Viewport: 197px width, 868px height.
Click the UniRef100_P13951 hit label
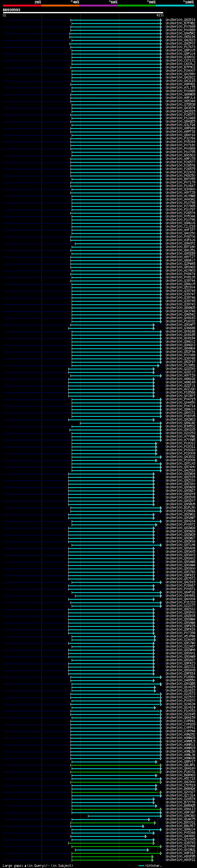click(180, 365)
